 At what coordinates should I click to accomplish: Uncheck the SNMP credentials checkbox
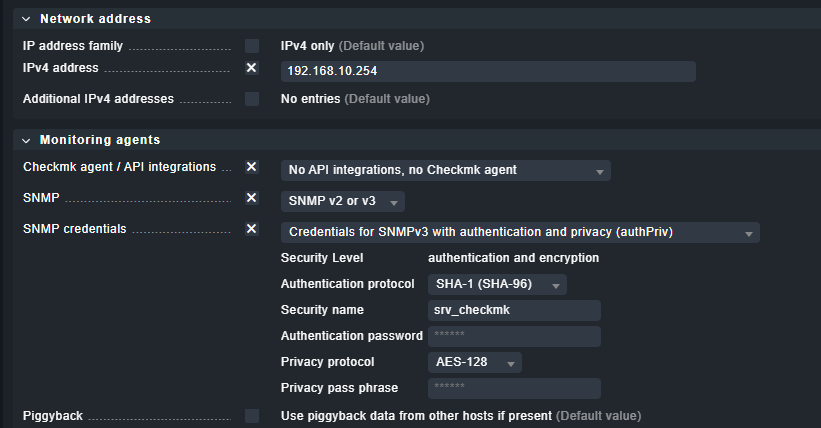[252, 229]
